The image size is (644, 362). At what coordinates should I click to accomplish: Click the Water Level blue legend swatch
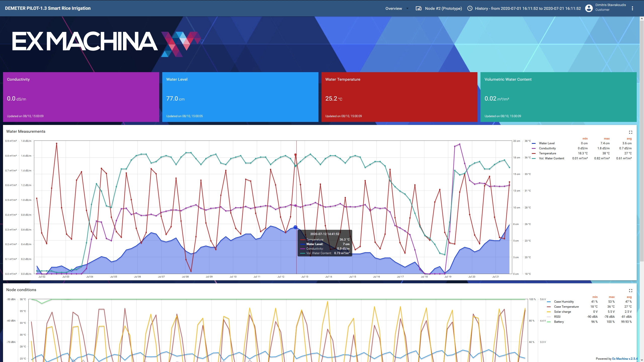534,143
